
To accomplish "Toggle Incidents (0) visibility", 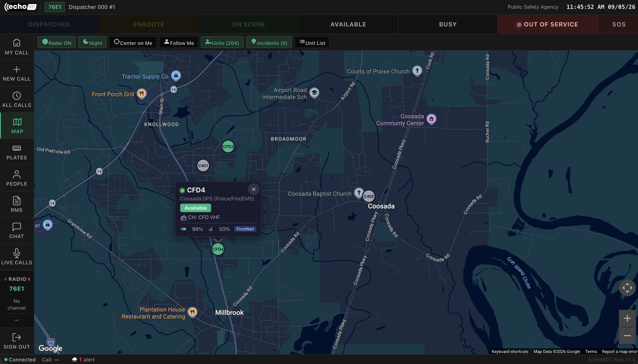I will click(x=269, y=43).
